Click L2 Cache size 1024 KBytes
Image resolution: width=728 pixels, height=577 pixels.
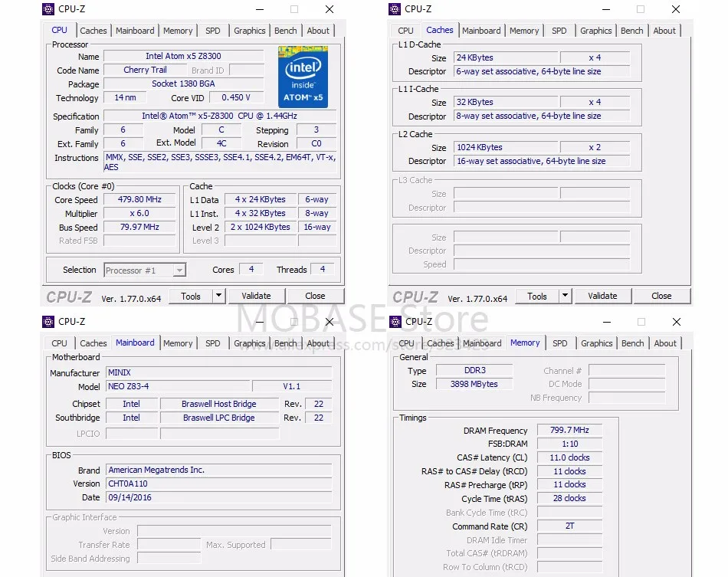click(506, 147)
